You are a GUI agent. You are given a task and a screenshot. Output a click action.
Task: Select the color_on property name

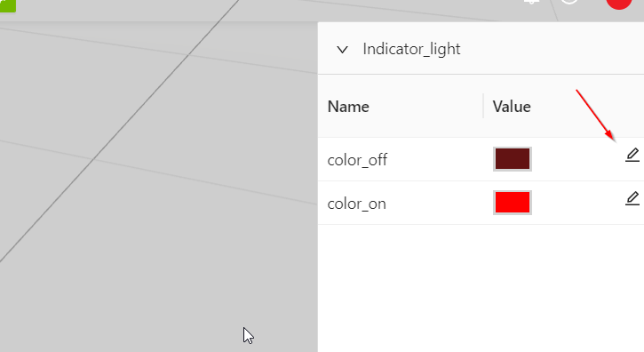click(x=356, y=204)
